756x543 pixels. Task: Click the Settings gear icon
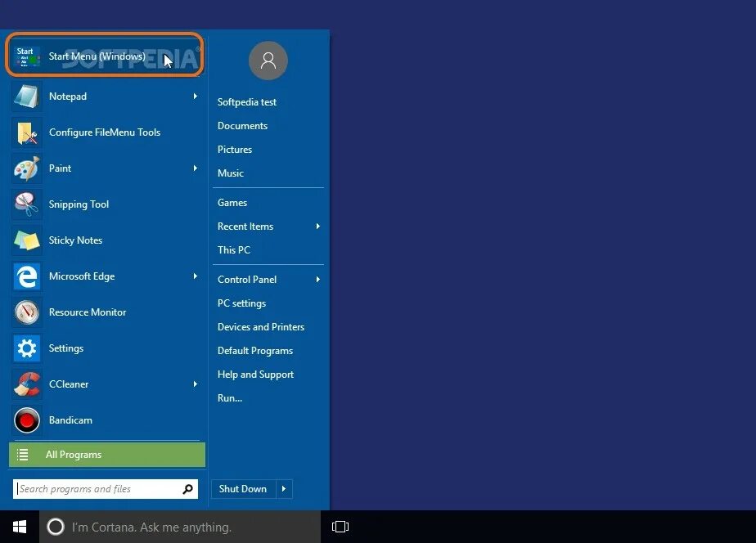coord(27,348)
